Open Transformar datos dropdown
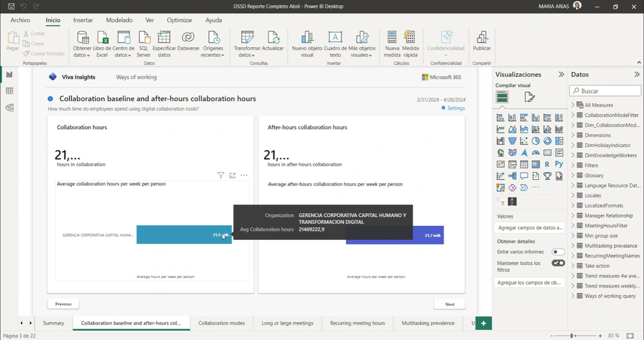This screenshot has height=340, width=644. coord(247,52)
